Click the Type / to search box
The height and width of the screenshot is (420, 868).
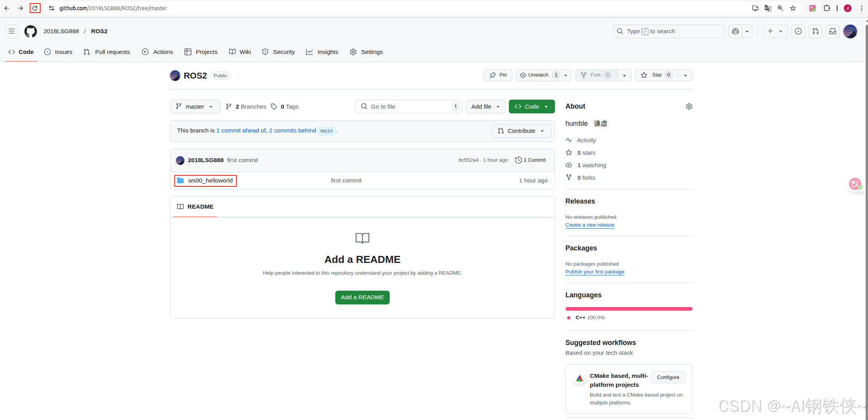point(669,31)
